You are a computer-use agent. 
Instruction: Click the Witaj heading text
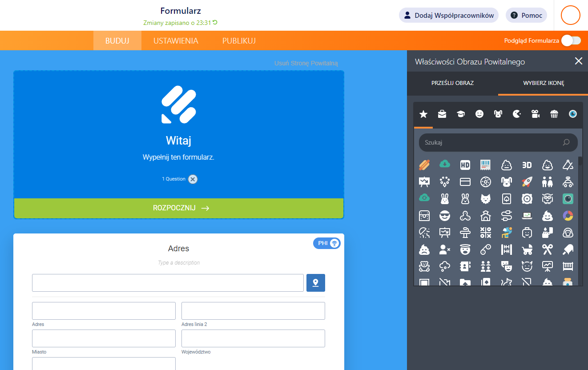pyautogui.click(x=179, y=141)
